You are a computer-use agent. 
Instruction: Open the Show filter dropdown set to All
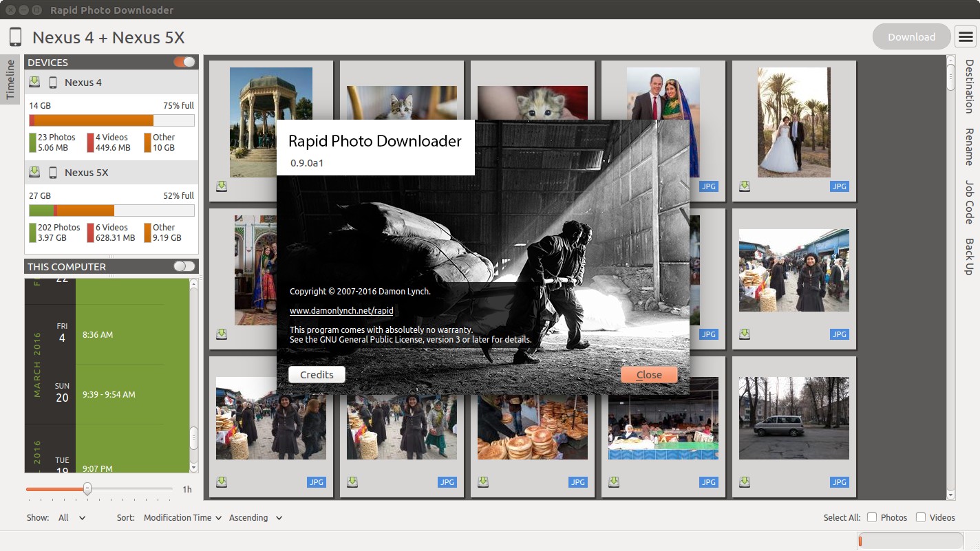pyautogui.click(x=72, y=517)
